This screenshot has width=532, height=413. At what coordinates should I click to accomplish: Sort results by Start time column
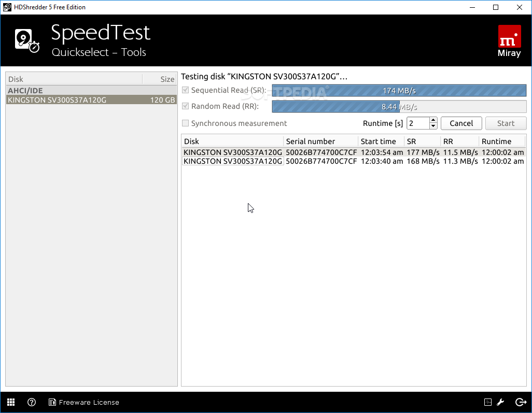click(x=381, y=141)
